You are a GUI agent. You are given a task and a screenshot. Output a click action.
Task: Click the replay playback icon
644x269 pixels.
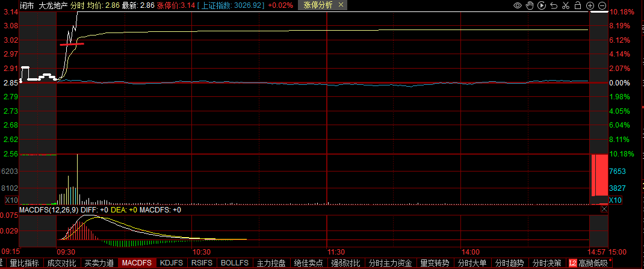point(542,5)
